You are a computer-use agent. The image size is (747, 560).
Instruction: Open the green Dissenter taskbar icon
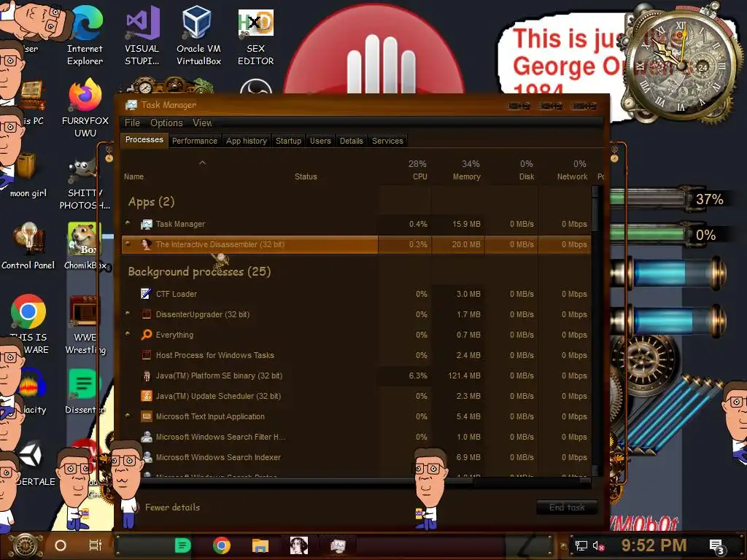point(182,545)
